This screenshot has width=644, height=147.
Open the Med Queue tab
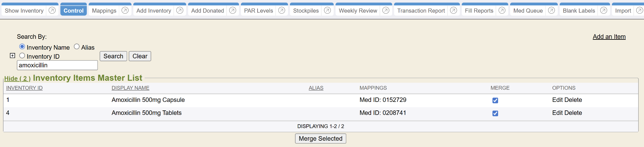[x=528, y=10]
